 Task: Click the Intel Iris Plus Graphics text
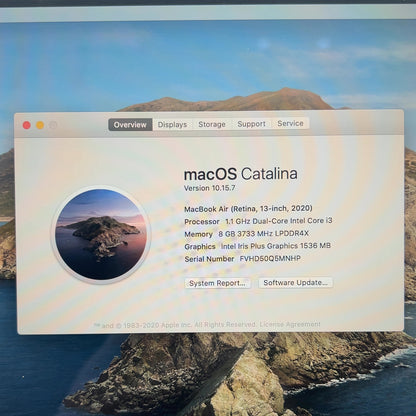click(x=276, y=246)
